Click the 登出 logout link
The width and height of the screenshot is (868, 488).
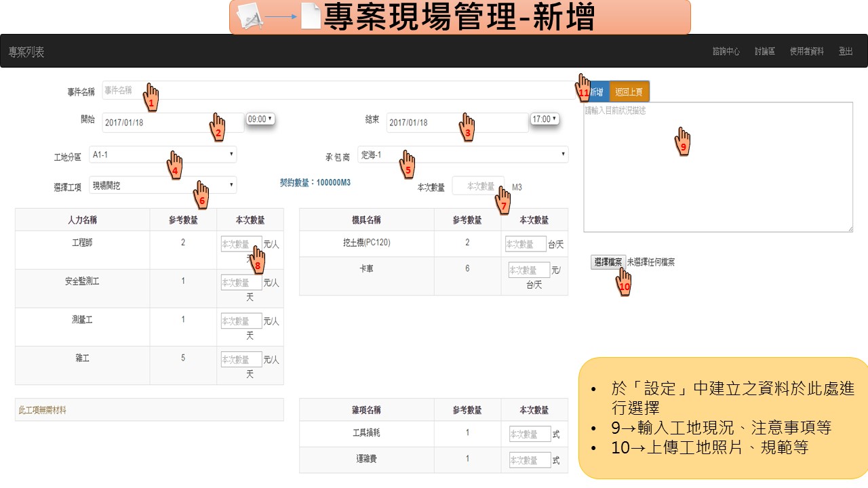(x=845, y=52)
